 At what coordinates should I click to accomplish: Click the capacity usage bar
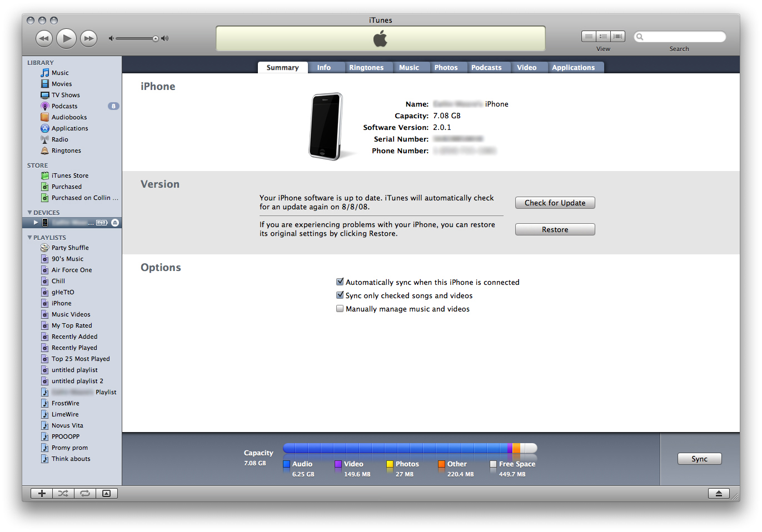(x=410, y=448)
